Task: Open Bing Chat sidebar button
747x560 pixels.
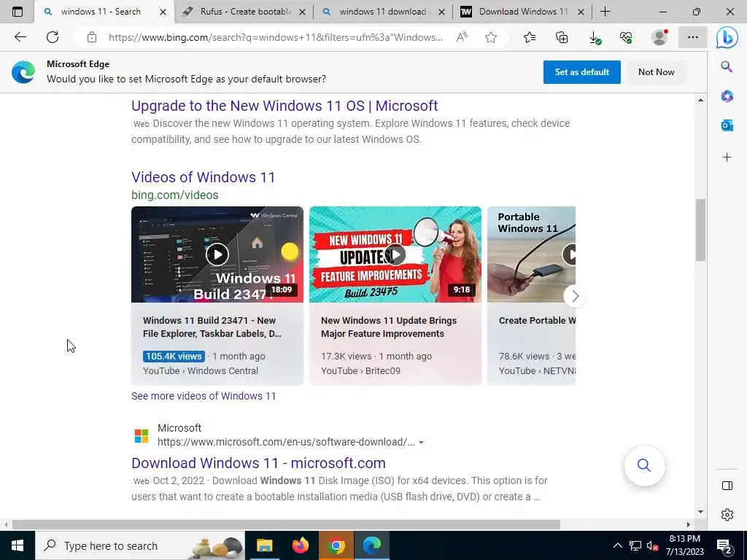Action: point(727,37)
